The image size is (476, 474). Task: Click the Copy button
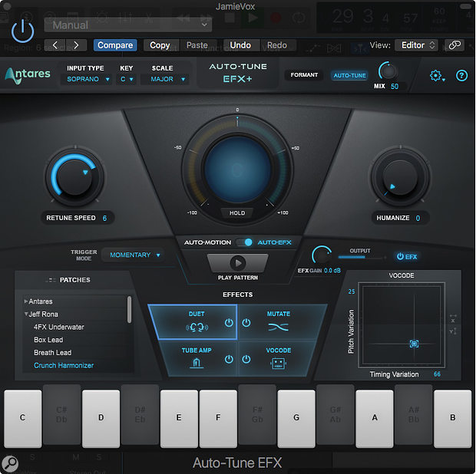pyautogui.click(x=160, y=45)
